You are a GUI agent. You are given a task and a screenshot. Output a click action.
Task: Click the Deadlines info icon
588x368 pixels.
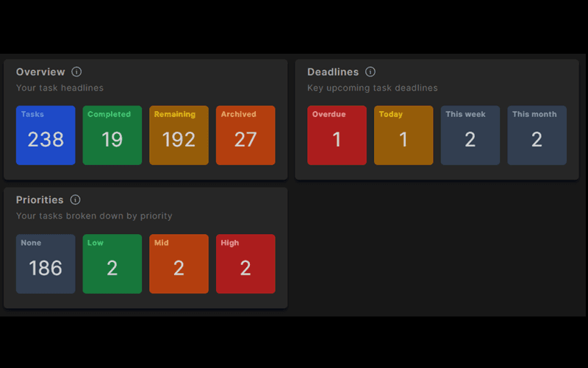pos(370,71)
